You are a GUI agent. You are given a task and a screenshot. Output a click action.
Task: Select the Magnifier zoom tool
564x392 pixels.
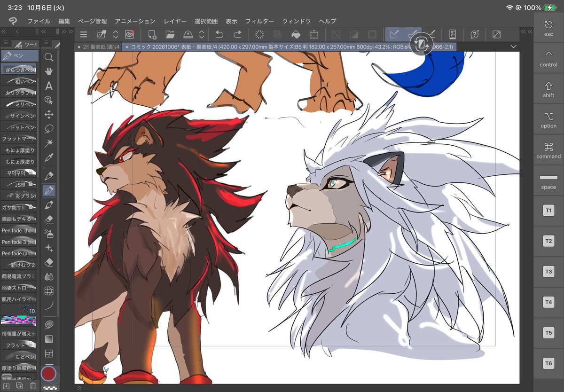pos(48,57)
